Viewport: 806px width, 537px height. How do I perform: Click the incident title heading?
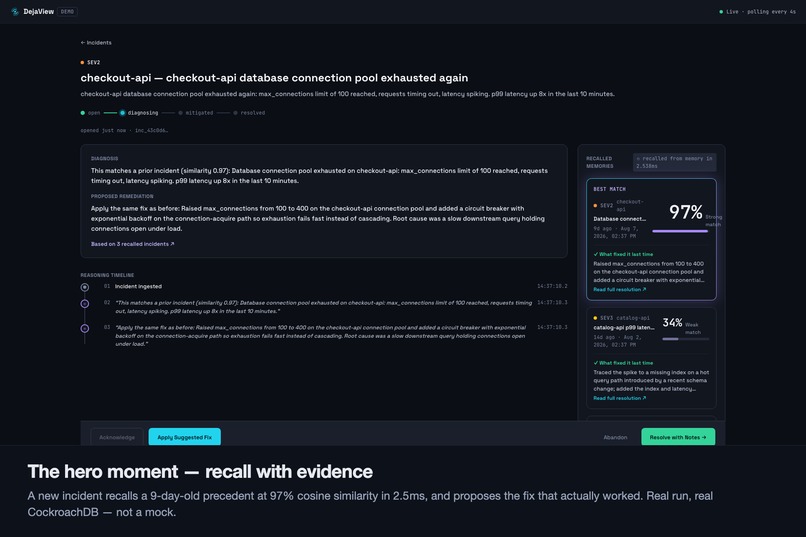click(274, 78)
